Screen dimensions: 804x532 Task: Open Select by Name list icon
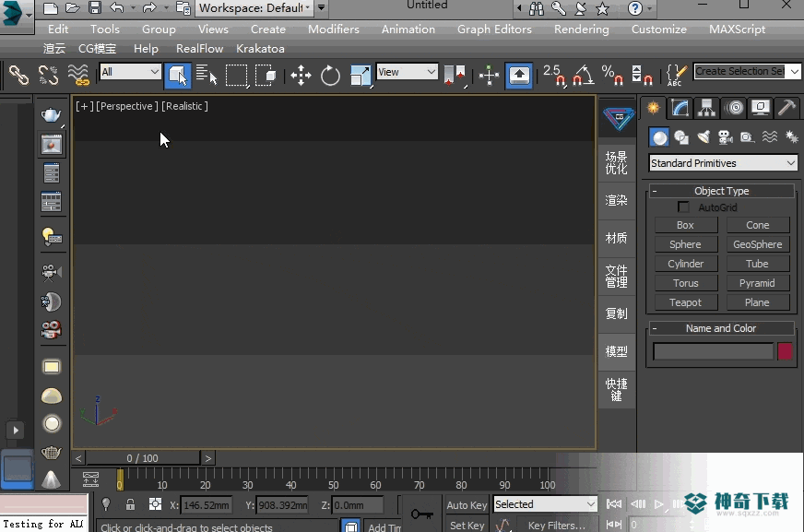(207, 75)
